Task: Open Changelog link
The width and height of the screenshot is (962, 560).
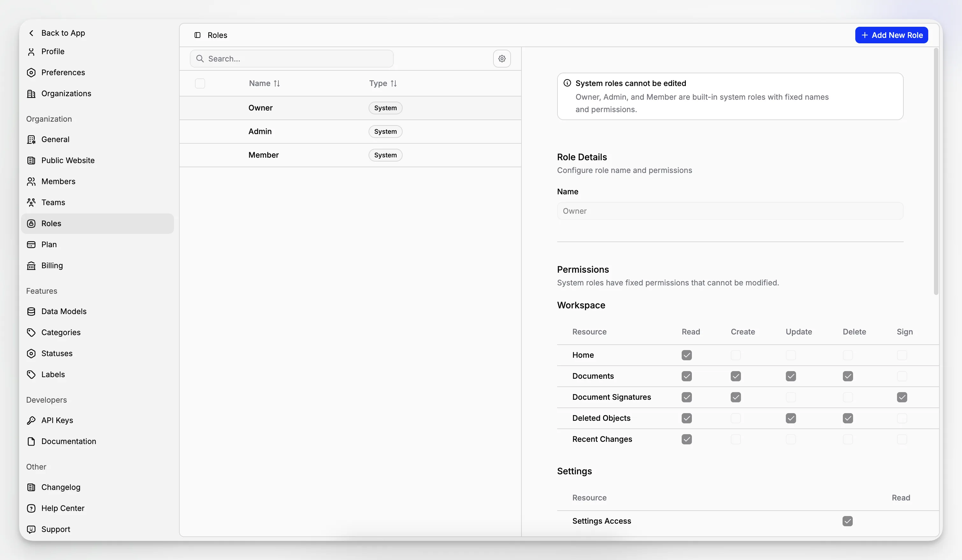Action: pyautogui.click(x=97, y=487)
